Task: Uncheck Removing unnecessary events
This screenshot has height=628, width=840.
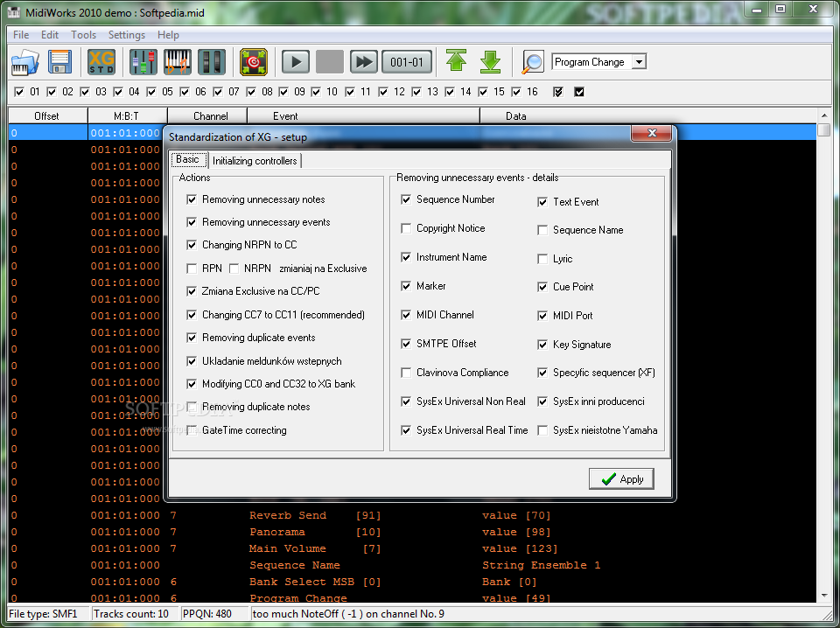Action: 192,222
